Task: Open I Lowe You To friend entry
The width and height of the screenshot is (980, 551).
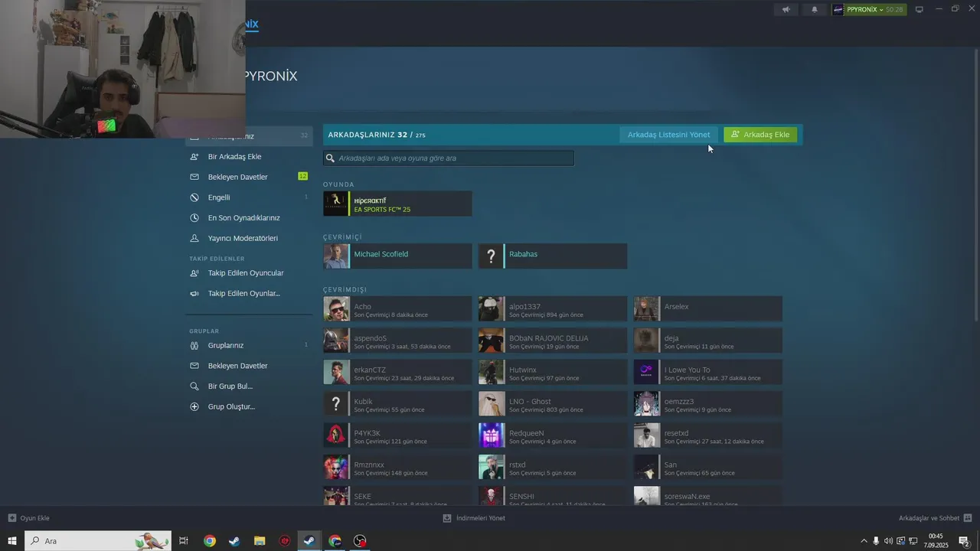Action: (708, 373)
